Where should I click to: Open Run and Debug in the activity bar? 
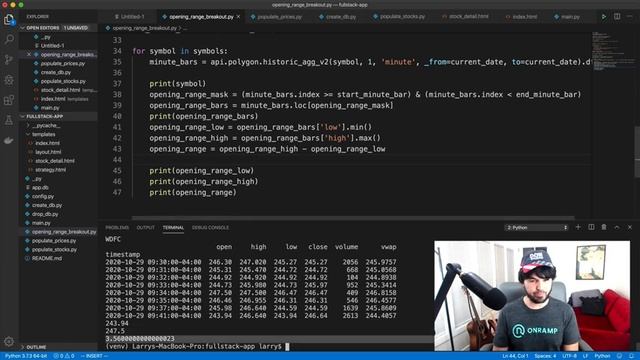click(x=9, y=80)
